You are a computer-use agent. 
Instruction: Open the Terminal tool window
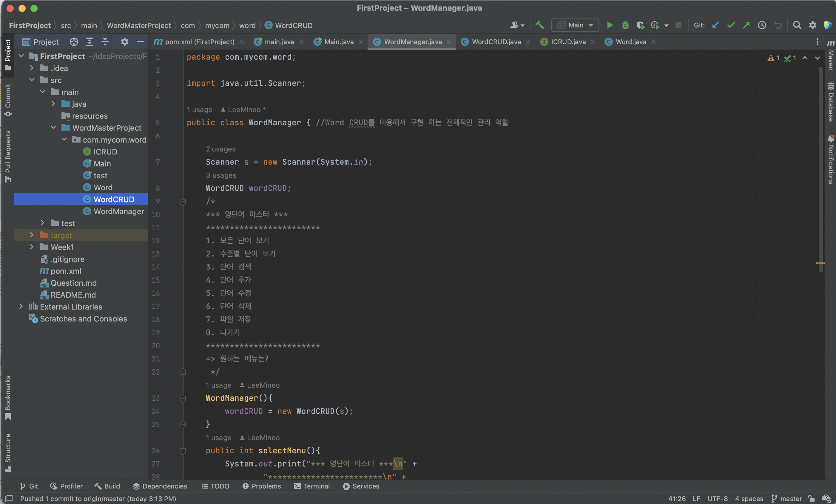pos(312,486)
